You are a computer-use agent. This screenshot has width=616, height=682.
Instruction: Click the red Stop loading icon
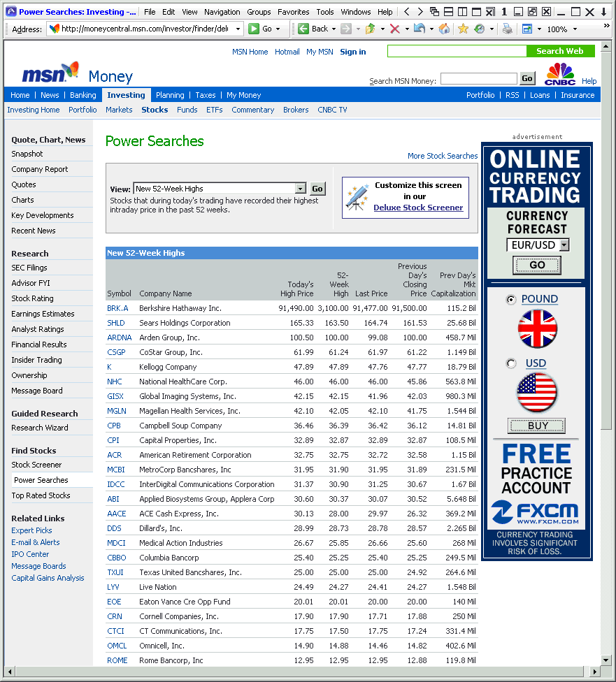(x=395, y=29)
